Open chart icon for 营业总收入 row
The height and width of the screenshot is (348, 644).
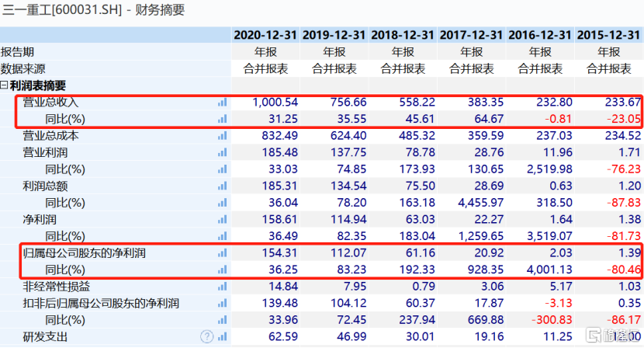222,103
